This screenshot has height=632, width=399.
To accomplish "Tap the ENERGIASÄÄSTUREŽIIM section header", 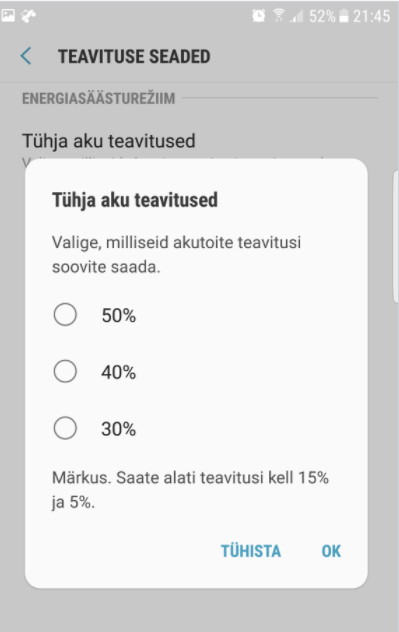I will 98,98.
